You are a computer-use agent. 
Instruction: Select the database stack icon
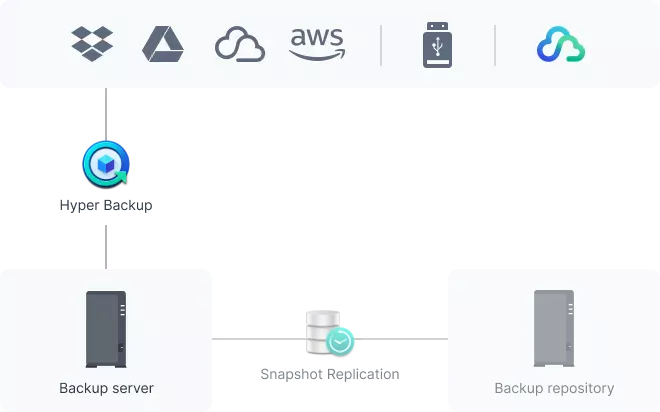click(324, 326)
